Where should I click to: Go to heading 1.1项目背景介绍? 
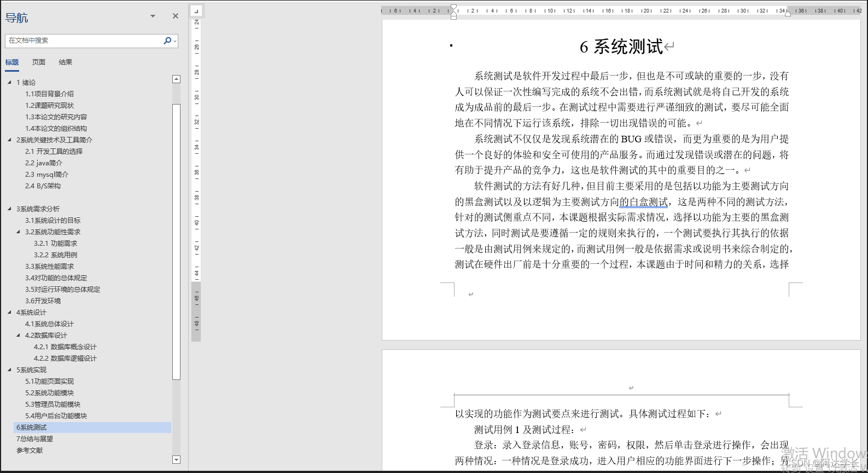click(x=49, y=94)
